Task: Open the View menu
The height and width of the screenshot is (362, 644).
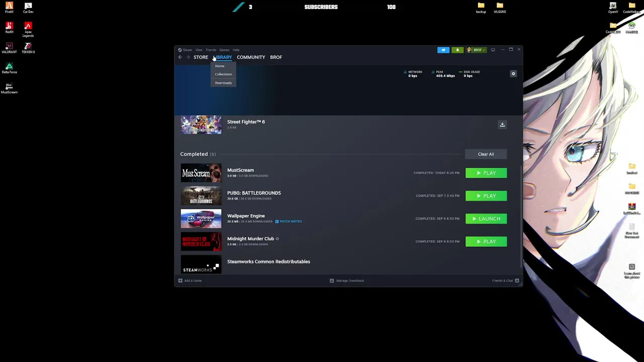Action: pyautogui.click(x=199, y=50)
